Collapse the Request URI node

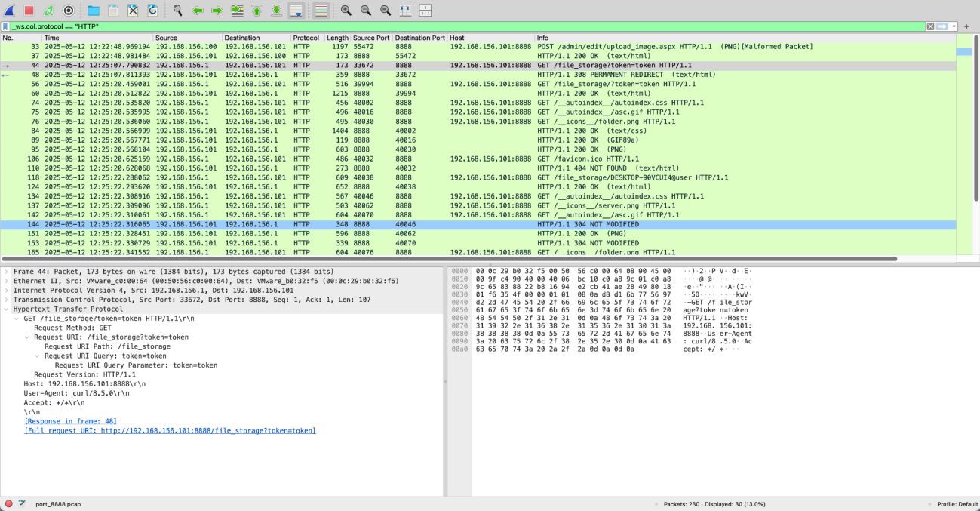click(27, 337)
